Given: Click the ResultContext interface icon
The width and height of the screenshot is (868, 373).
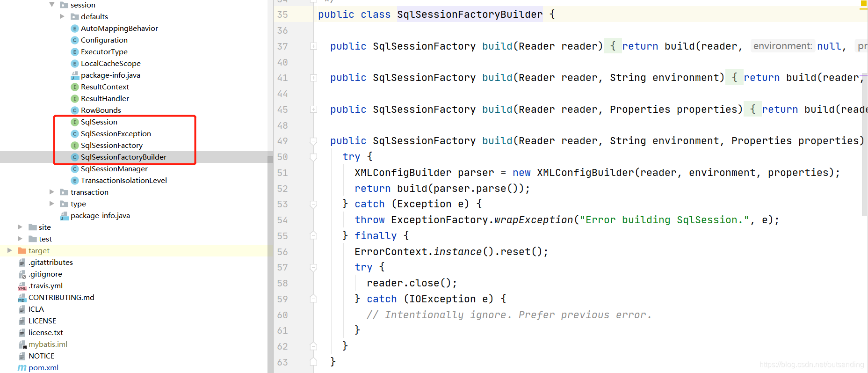Looking at the screenshot, I should click(74, 87).
